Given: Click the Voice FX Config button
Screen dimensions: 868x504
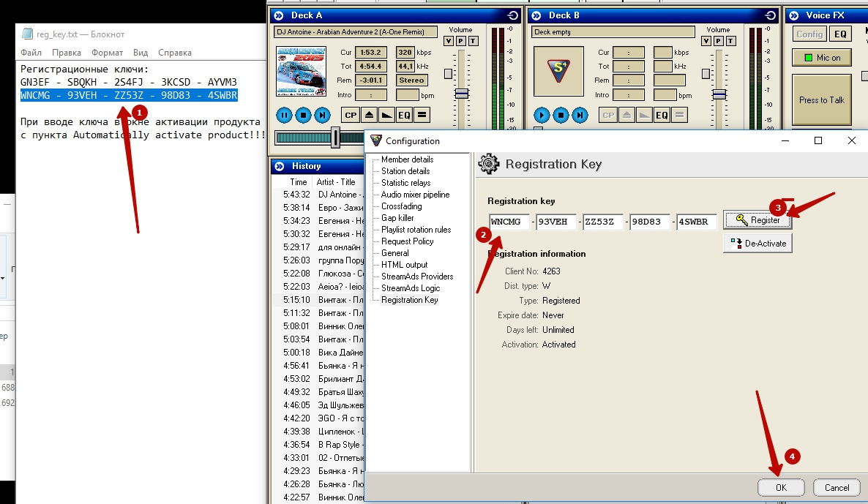Looking at the screenshot, I should tap(809, 34).
